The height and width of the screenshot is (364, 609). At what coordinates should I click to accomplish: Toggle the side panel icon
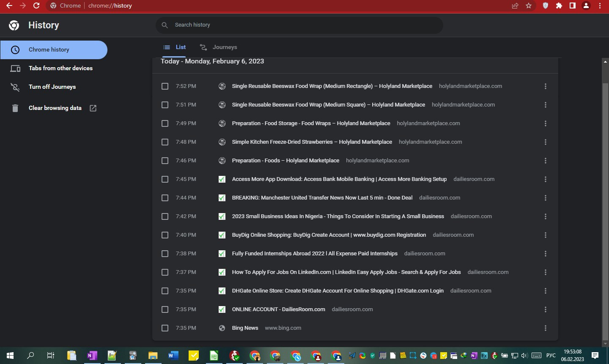[x=573, y=5]
